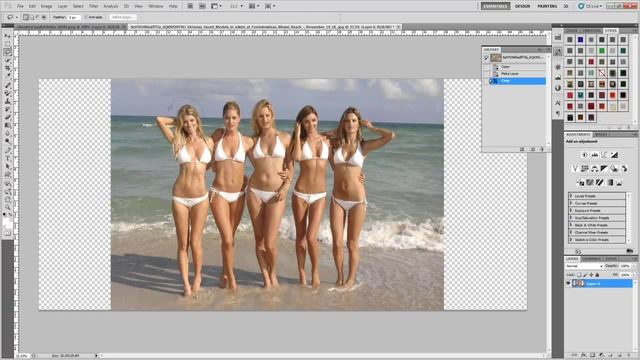Viewport: 640px width, 360px height.
Task: Open the Paragraph panel from the dock
Action: click(x=558, y=113)
